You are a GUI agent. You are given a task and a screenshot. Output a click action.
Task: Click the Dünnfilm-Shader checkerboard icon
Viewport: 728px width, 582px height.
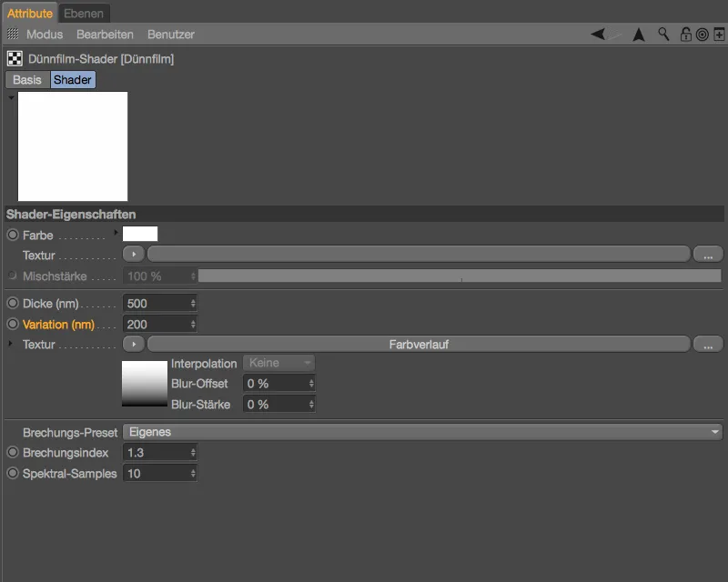click(15, 58)
